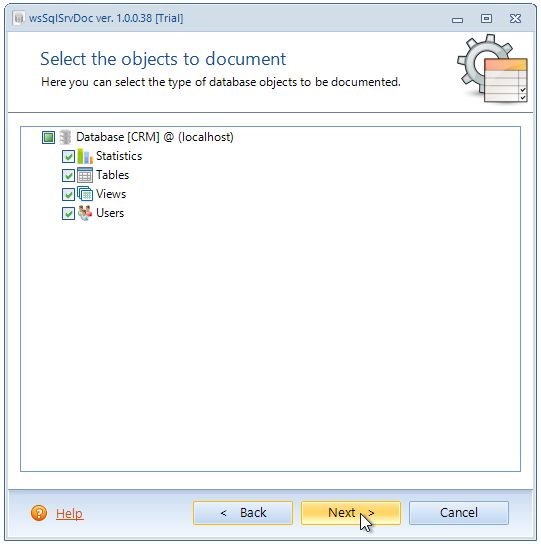This screenshot has height=546, width=541.
Task: Toggle the Database CRM root checkbox
Action: click(x=48, y=137)
